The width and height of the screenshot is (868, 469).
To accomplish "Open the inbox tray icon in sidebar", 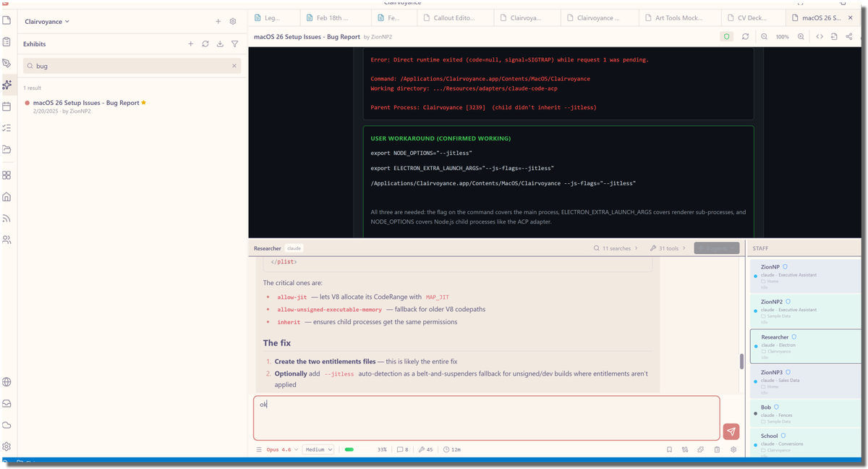I will point(7,404).
